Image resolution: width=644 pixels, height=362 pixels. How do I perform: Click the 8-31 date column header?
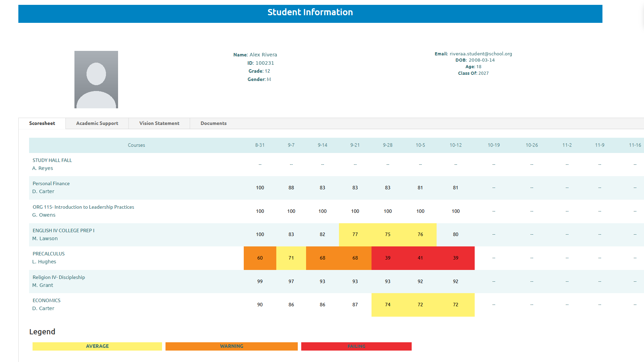point(260,145)
